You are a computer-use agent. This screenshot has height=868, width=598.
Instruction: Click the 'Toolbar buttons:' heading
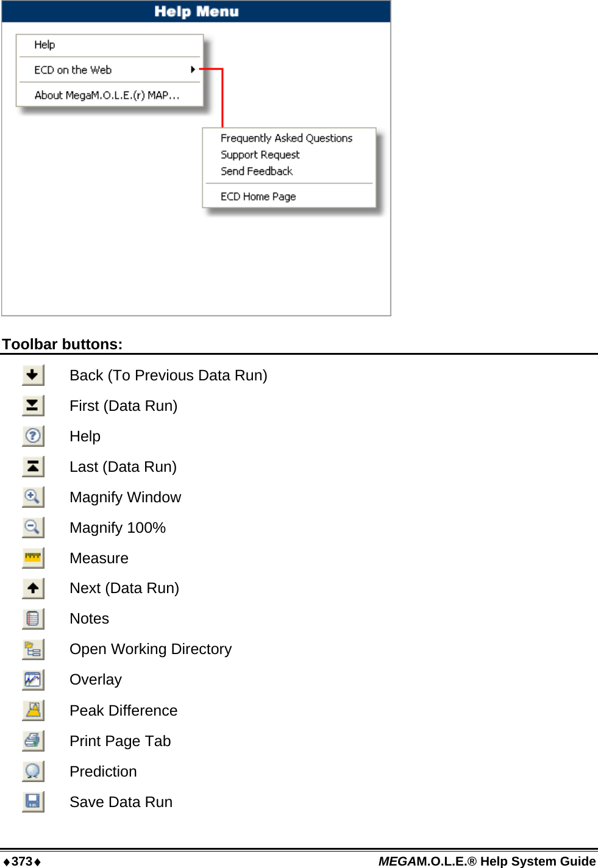coord(62,344)
